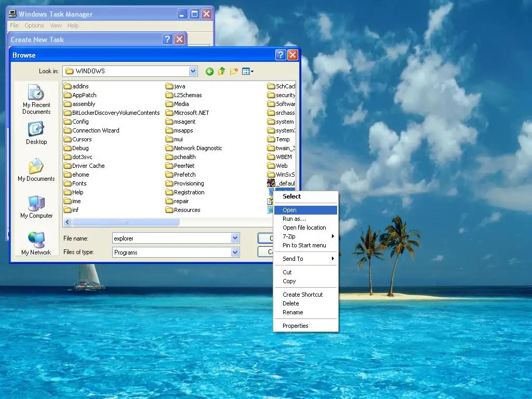This screenshot has width=532, height=399.
Task: Select the msagent folder
Action: [180, 122]
